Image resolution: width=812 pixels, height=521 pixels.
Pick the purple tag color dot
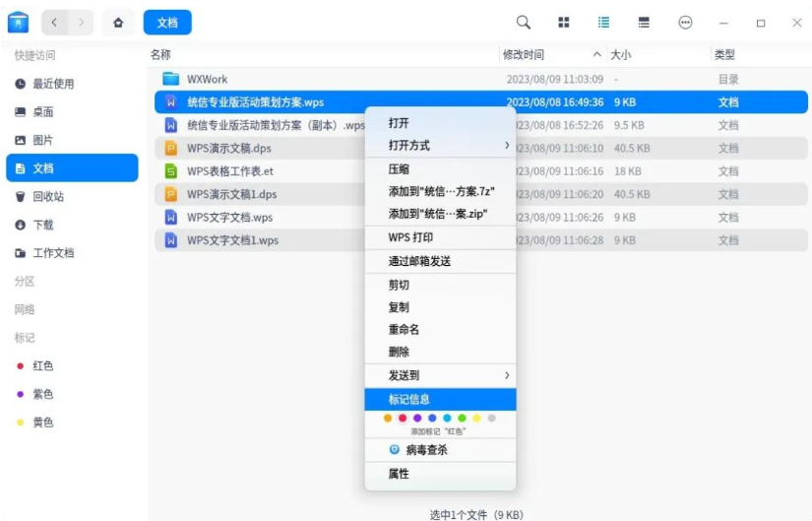(417, 418)
